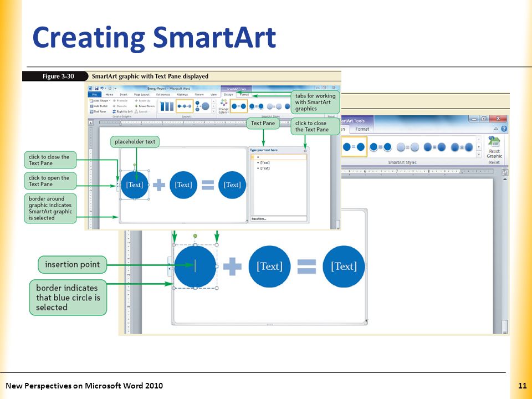
Task: Expand the Layouts gallery More arrow
Action: 213,111
